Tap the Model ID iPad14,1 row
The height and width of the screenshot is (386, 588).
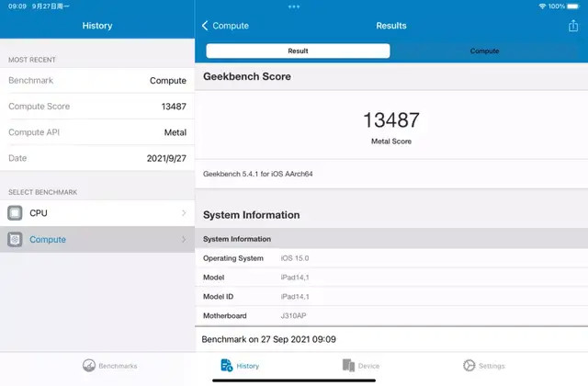point(391,296)
